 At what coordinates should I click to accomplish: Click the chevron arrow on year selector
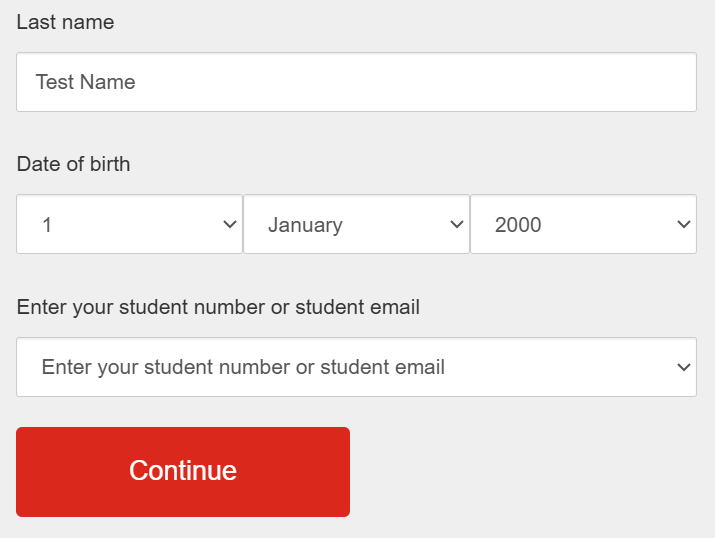(684, 224)
